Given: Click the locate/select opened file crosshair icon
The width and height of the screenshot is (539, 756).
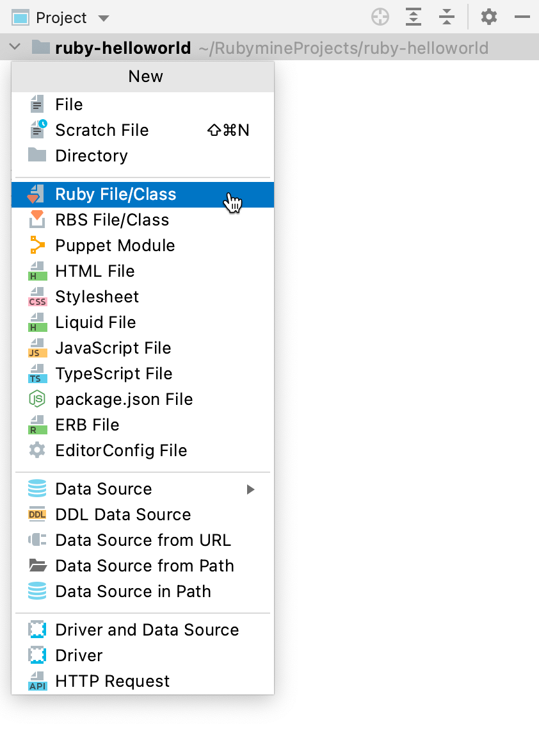Looking at the screenshot, I should coord(380,17).
